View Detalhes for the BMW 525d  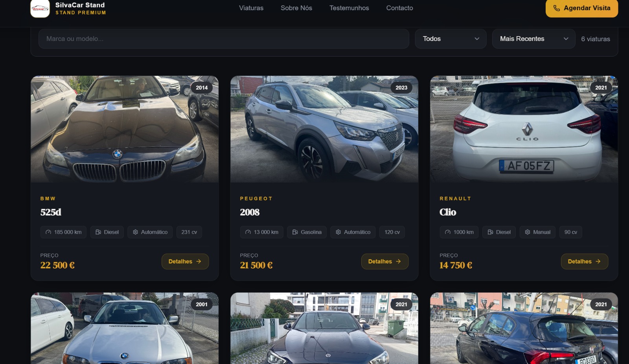coord(185,262)
